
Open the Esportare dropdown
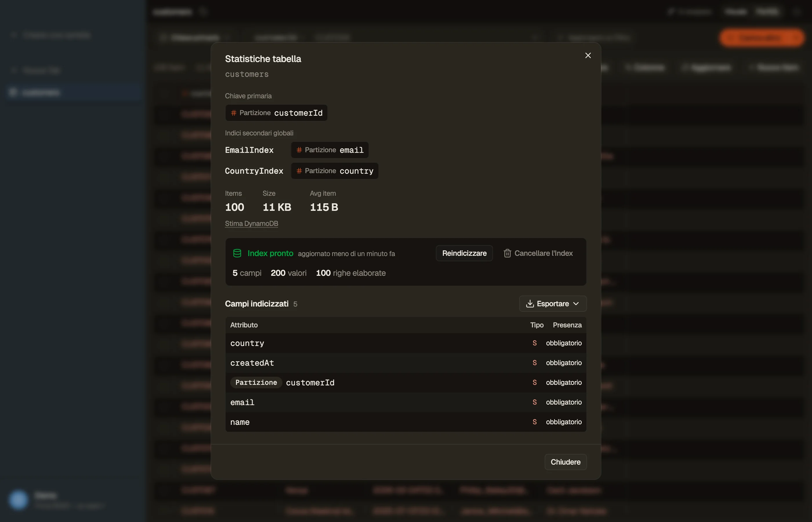point(552,304)
